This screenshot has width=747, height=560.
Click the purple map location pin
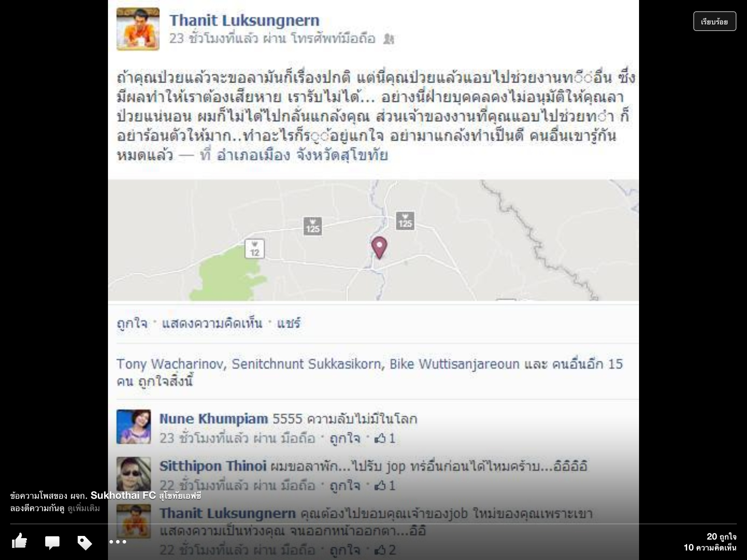point(379,248)
